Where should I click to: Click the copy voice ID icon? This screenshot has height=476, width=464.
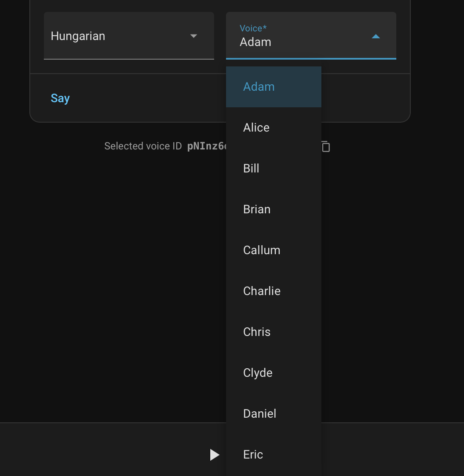click(326, 146)
